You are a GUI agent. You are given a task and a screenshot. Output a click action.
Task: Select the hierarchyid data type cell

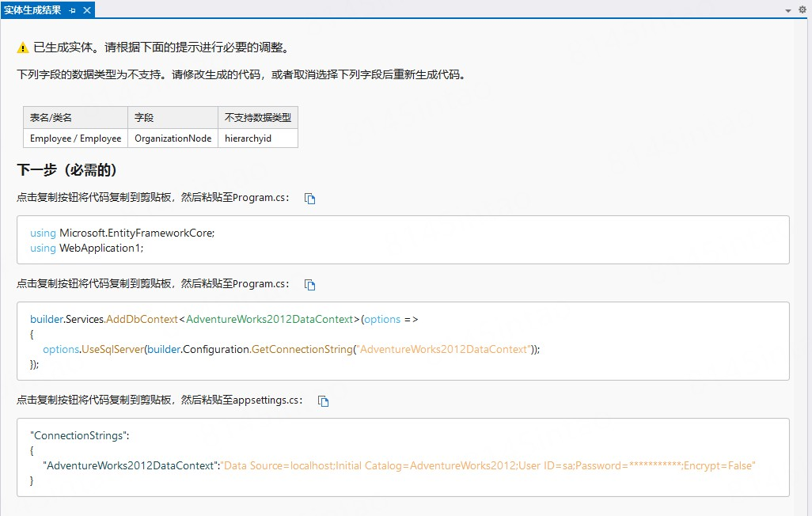click(248, 138)
